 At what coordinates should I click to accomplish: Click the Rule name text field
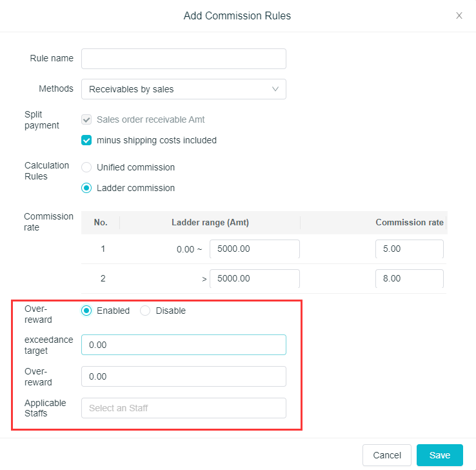pos(183,59)
